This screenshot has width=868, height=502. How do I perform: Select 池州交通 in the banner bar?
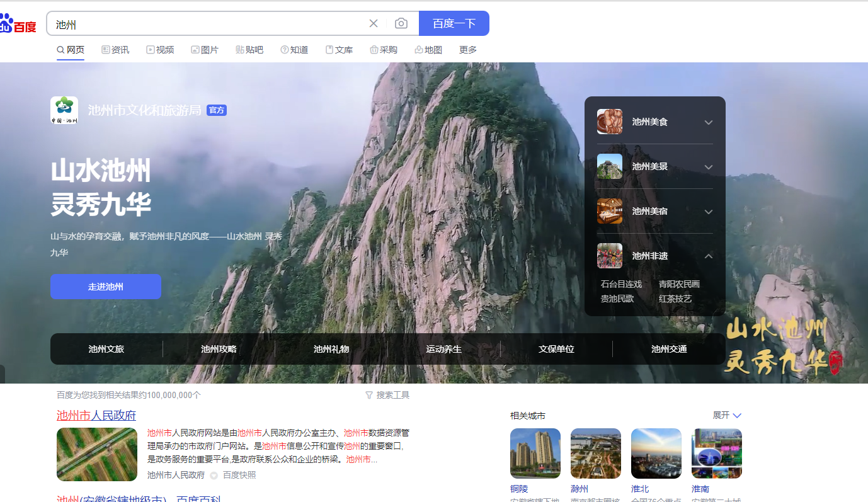tap(669, 349)
